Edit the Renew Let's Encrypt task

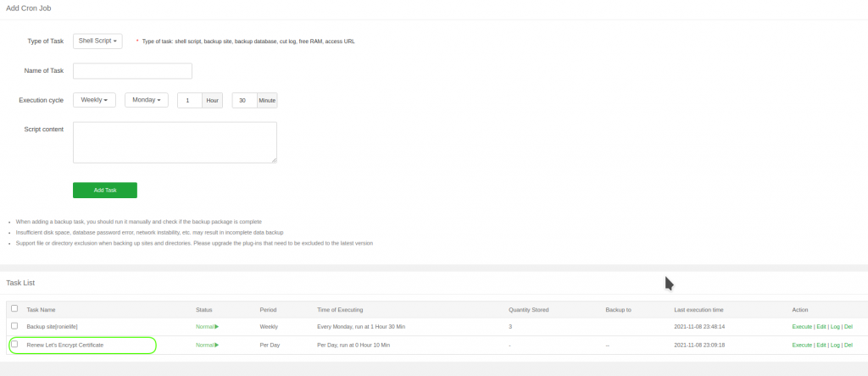(x=821, y=345)
